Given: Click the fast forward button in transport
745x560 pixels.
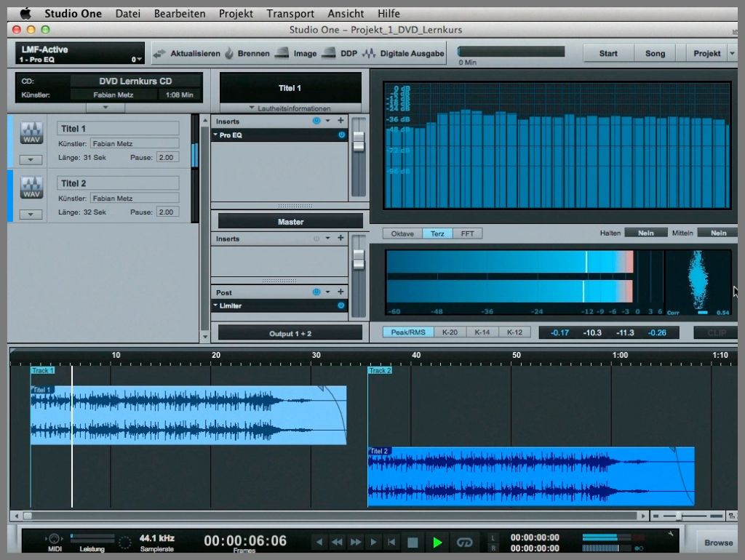Looking at the screenshot, I should [x=355, y=542].
